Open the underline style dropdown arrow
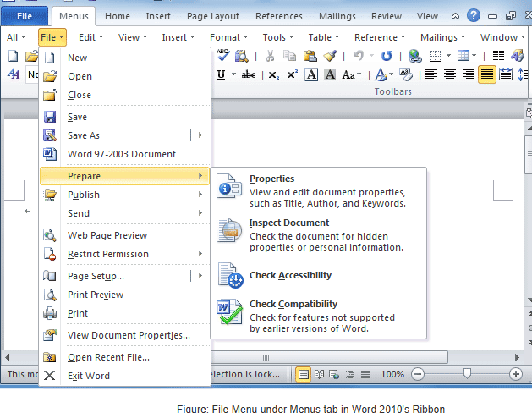 coord(233,74)
